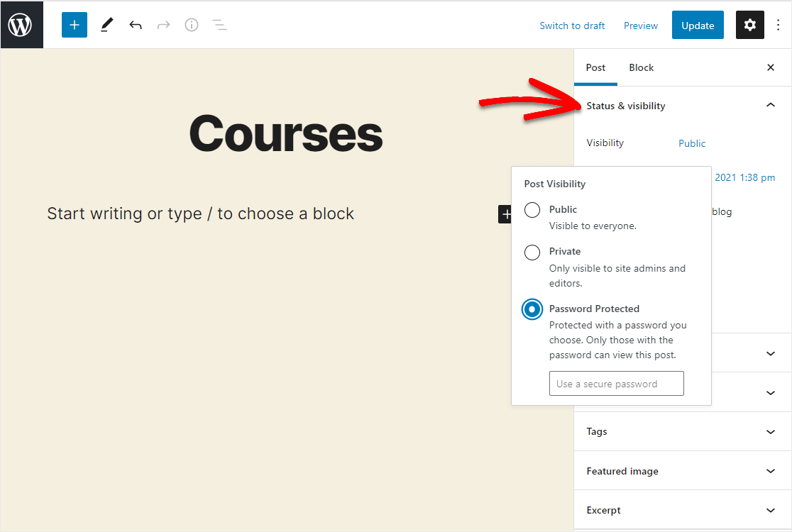Open the block inserter plus button
The height and width of the screenshot is (532, 792).
coord(75,25)
